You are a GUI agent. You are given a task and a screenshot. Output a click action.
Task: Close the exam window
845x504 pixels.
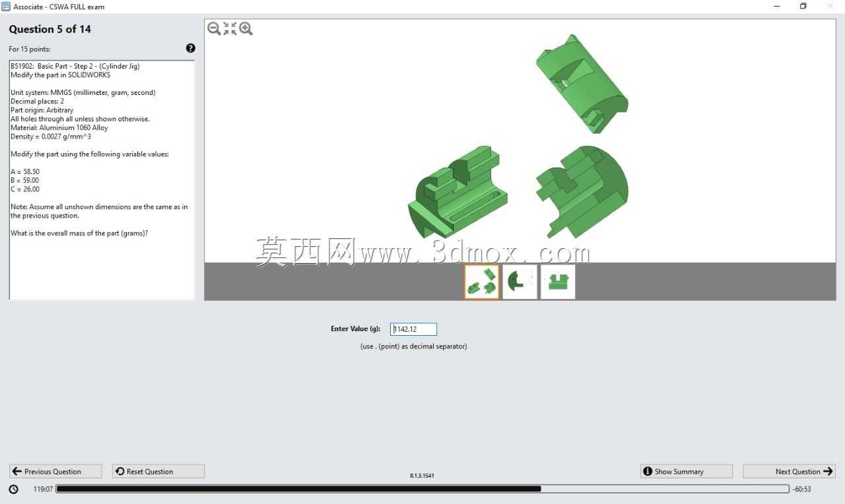(x=830, y=7)
